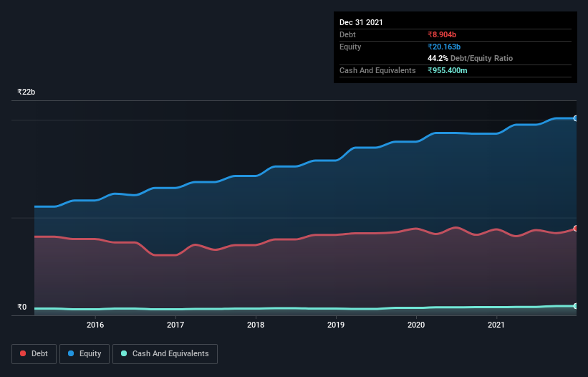Click the ₹955.400m cash value
Image resolution: width=588 pixels, height=377 pixels.
[x=448, y=70]
